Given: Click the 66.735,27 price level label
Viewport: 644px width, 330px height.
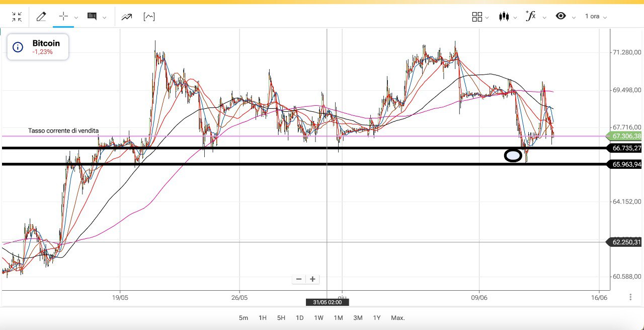Looking at the screenshot, I should click(626, 148).
